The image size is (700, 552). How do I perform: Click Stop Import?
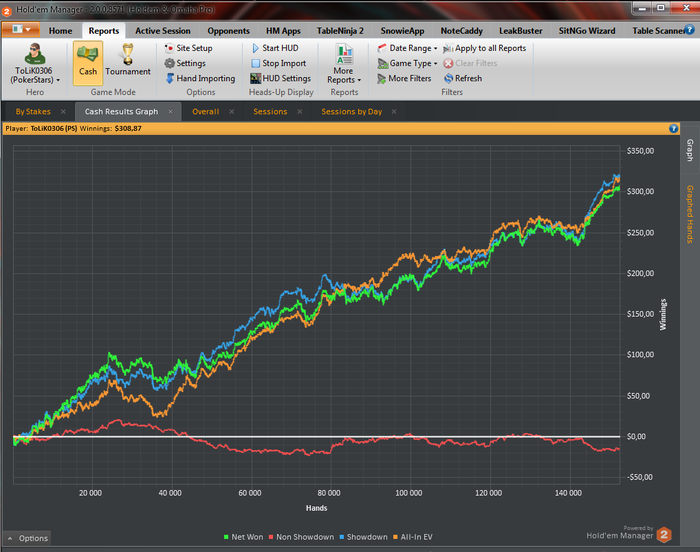coord(279,63)
